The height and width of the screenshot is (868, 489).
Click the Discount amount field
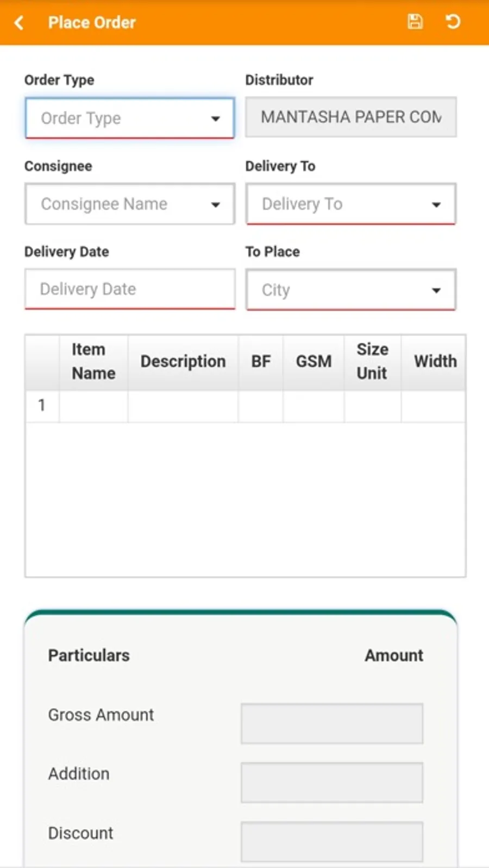coord(332,842)
